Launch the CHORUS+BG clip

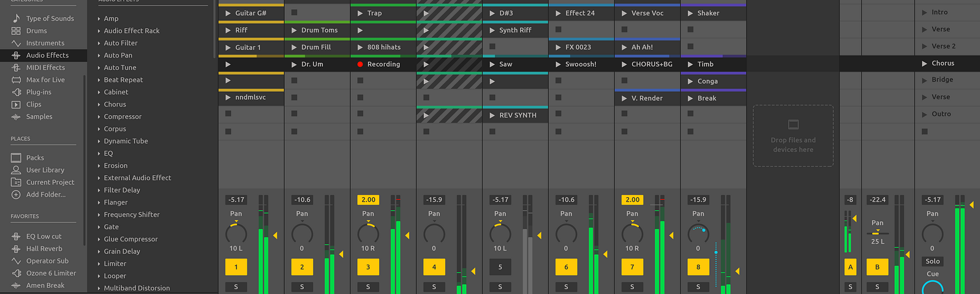(624, 64)
